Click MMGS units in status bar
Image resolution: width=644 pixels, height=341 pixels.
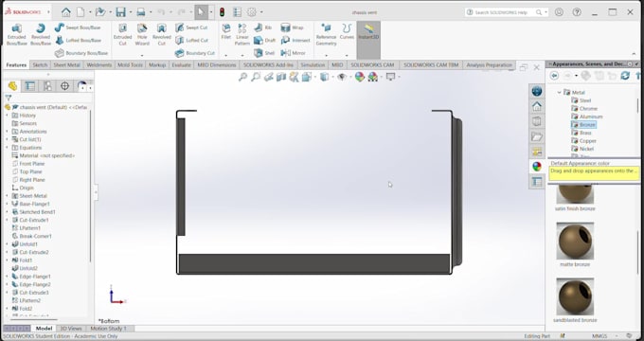(599, 336)
